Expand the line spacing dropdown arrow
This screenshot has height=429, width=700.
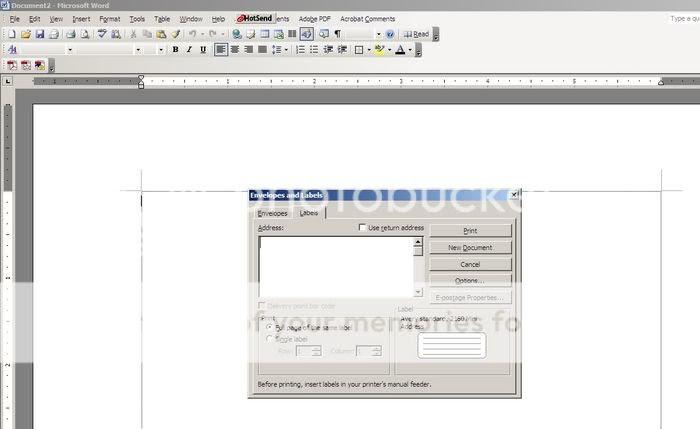(286, 50)
